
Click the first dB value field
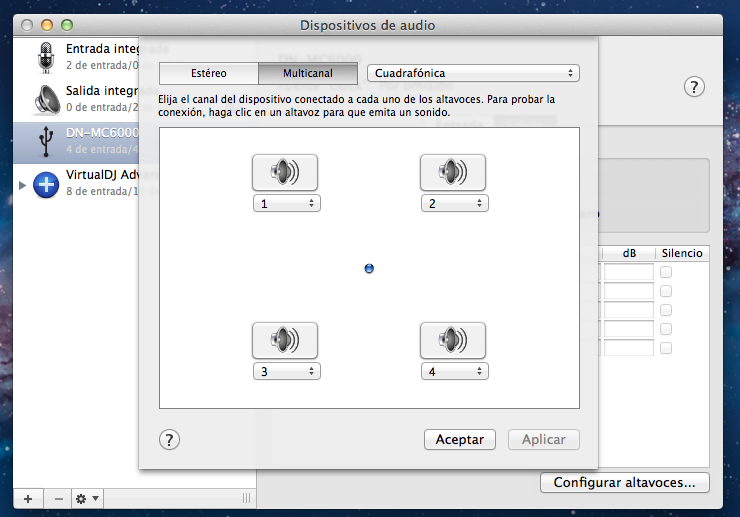629,272
